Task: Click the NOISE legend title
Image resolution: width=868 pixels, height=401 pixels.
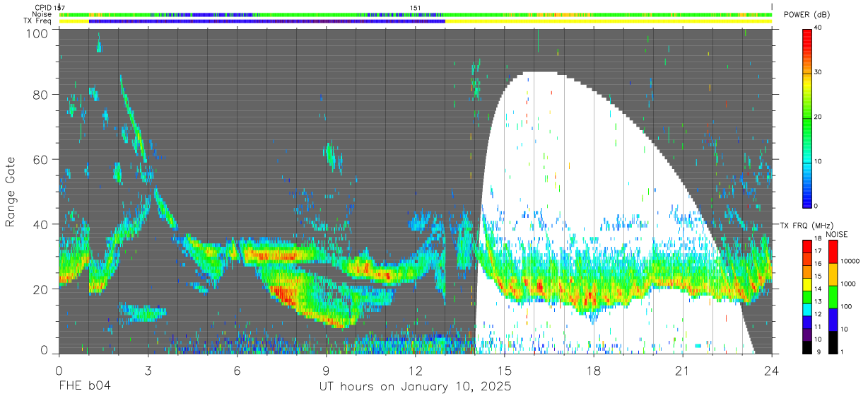Action: 838,234
